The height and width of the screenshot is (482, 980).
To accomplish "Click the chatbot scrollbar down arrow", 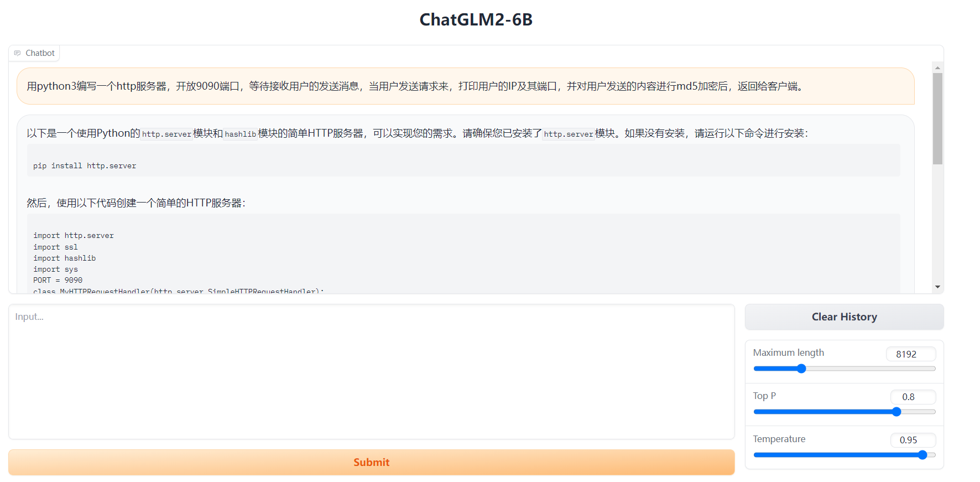I will (937, 287).
